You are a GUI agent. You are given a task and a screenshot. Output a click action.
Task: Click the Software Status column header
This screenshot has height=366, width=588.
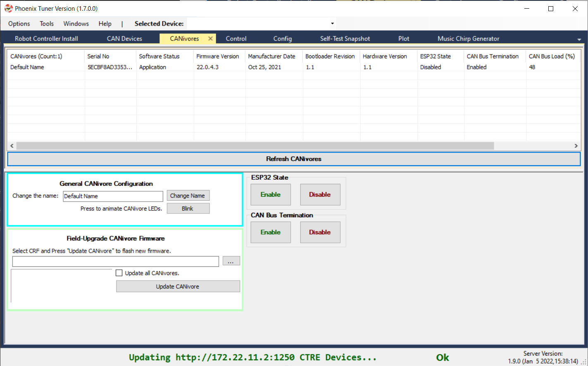(165, 56)
